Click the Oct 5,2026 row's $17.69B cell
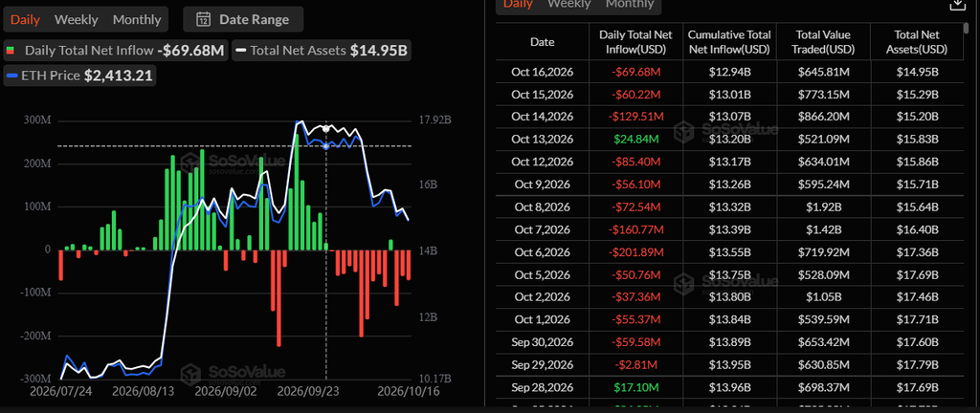The height and width of the screenshot is (413, 980). [x=917, y=274]
